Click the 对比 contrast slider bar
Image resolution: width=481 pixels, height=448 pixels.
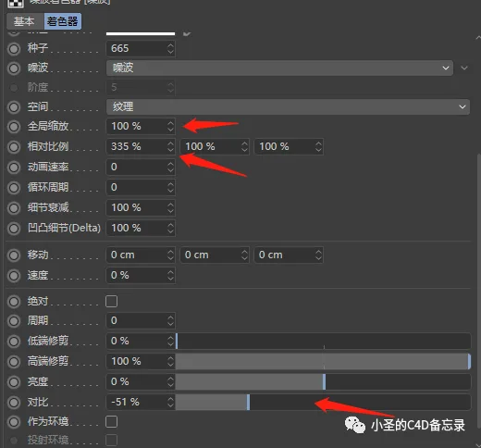tap(323, 403)
